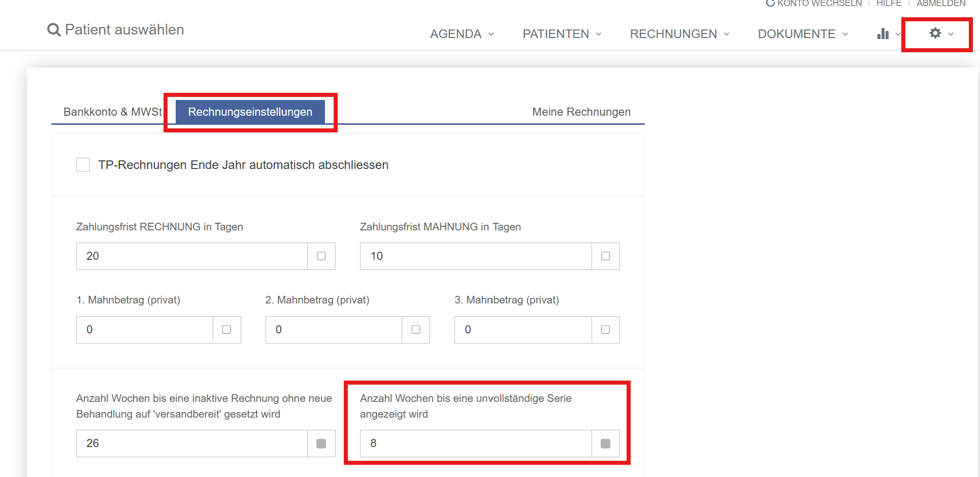Expand the RECHNUNGEN dropdown chevron
The image size is (980, 477).
[x=727, y=34]
